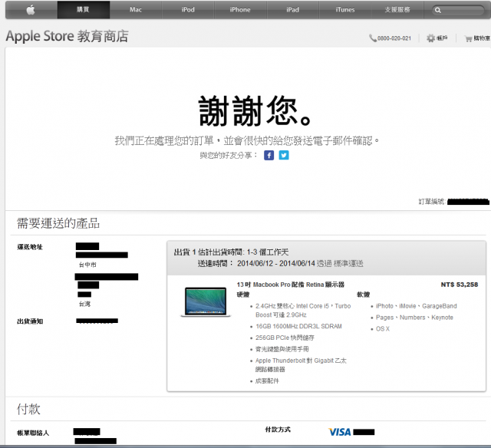The image size is (491, 448).
Task: Click the 出貨 1 估計出貨時間 header line
Action: 231,252
